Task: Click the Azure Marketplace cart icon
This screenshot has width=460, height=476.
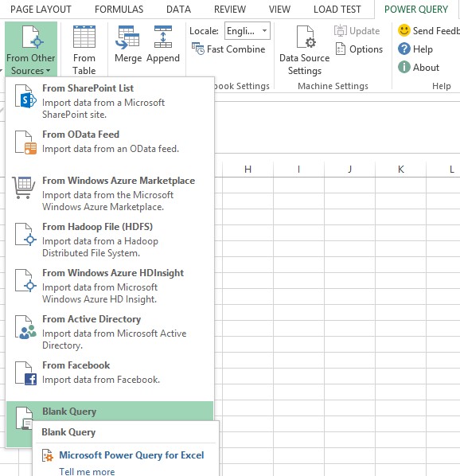Action: [23, 188]
